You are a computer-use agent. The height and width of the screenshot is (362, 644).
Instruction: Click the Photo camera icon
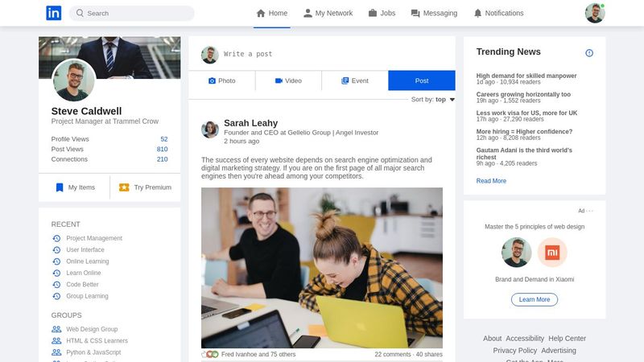[x=212, y=81]
